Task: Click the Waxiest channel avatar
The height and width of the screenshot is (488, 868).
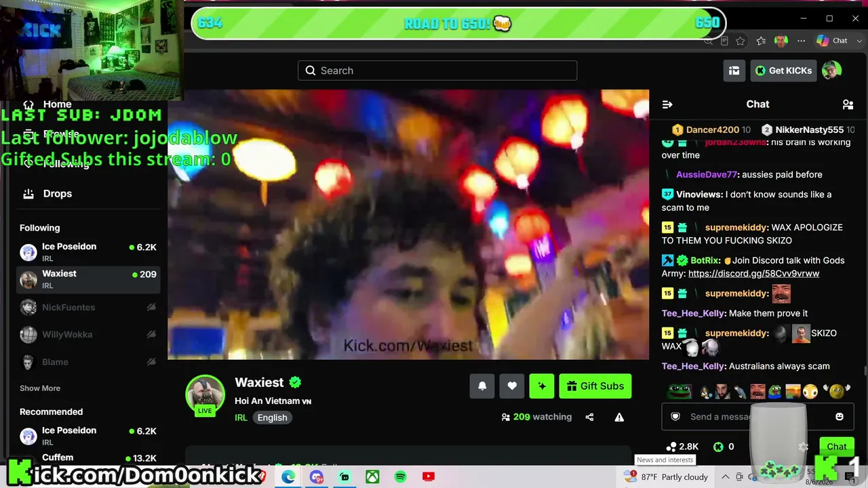Action: pyautogui.click(x=205, y=394)
